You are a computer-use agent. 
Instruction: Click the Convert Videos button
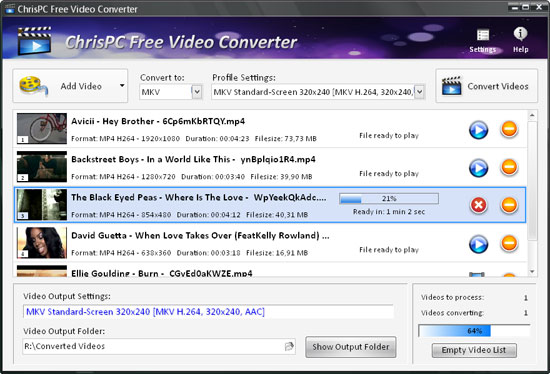pyautogui.click(x=487, y=86)
